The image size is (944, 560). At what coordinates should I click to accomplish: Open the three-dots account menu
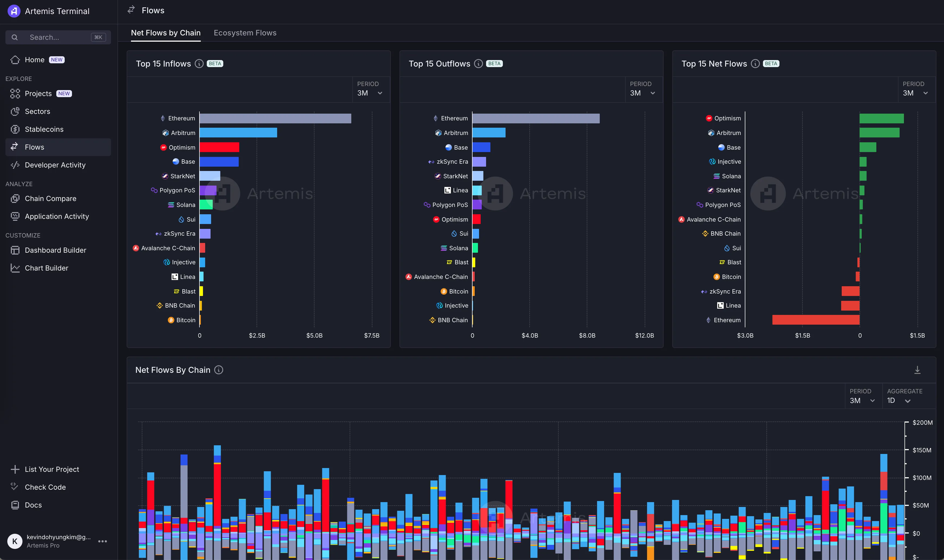[102, 541]
